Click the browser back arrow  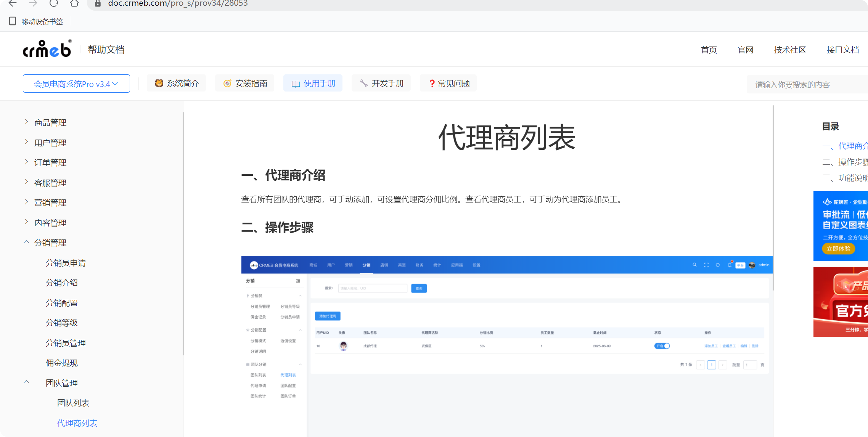pyautogui.click(x=12, y=3)
